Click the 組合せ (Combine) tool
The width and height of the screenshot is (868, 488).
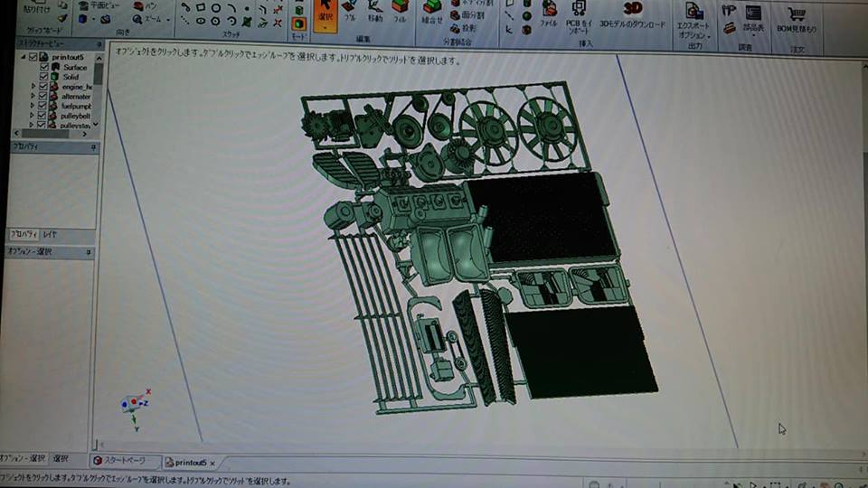[432, 12]
